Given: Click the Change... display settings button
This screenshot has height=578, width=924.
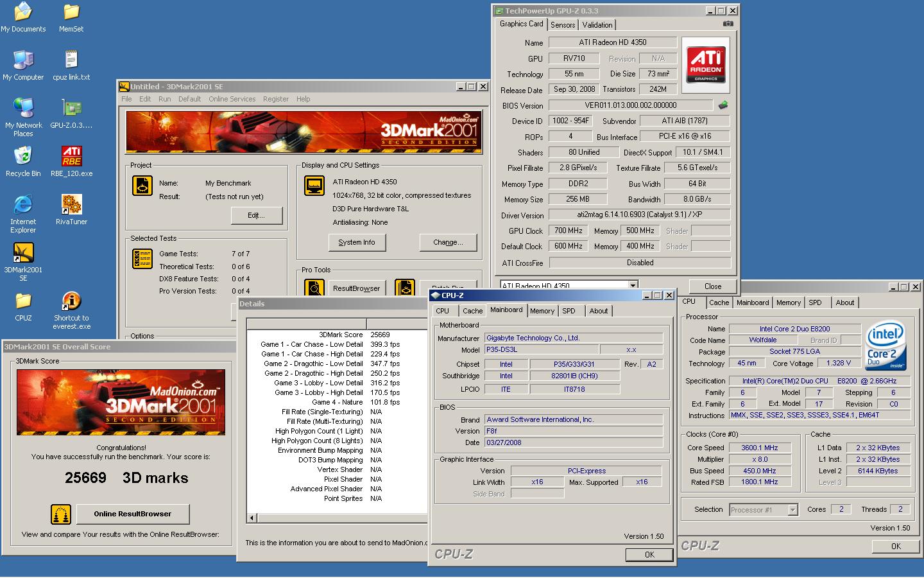Looking at the screenshot, I should (448, 242).
